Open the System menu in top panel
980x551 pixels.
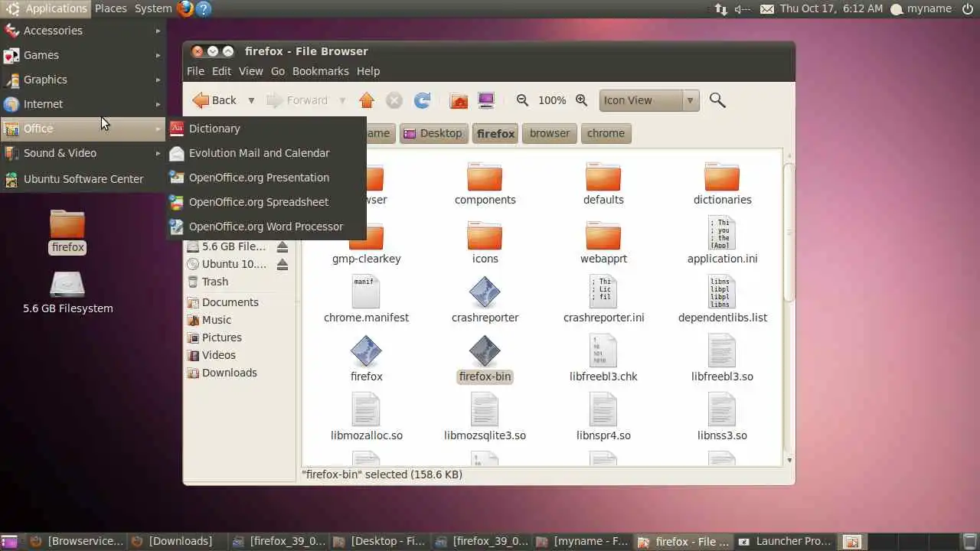(153, 8)
